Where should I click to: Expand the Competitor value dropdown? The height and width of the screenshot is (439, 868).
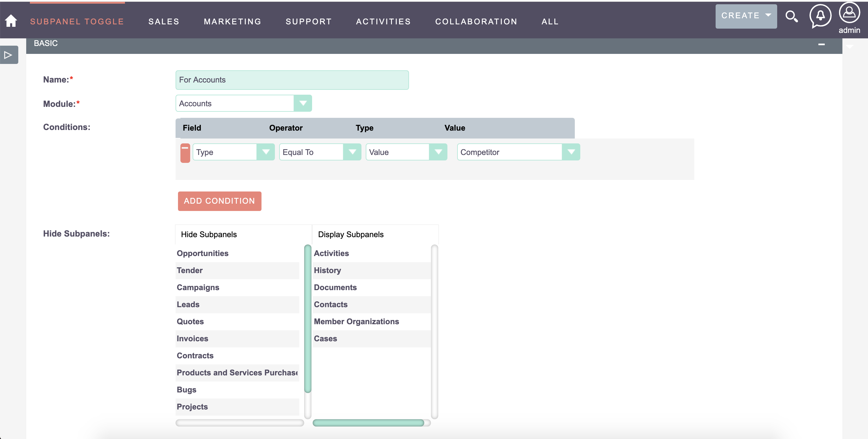pos(571,152)
